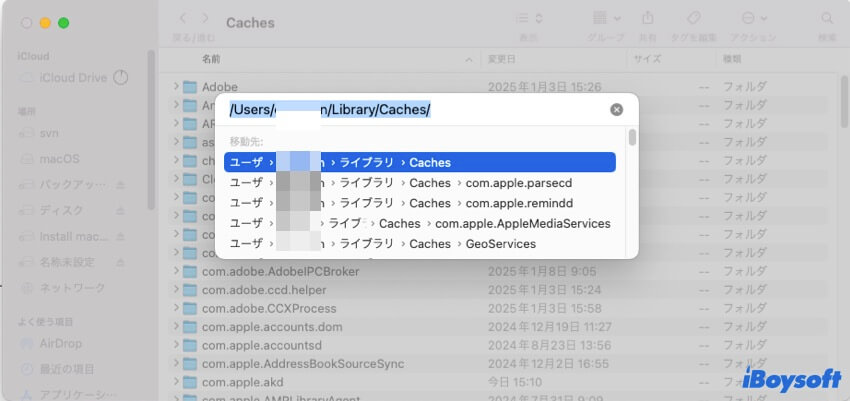Select the com.apple.accounts.dom folder name
Image resolution: width=850 pixels, height=401 pixels.
click(272, 327)
